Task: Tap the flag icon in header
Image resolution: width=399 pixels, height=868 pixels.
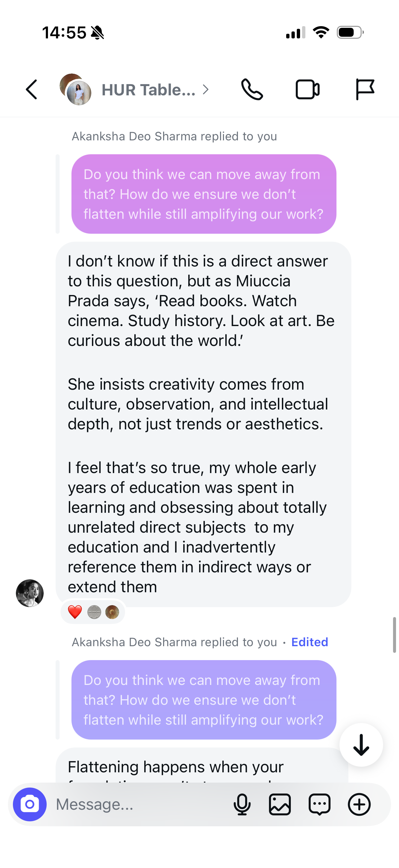Action: (x=365, y=90)
